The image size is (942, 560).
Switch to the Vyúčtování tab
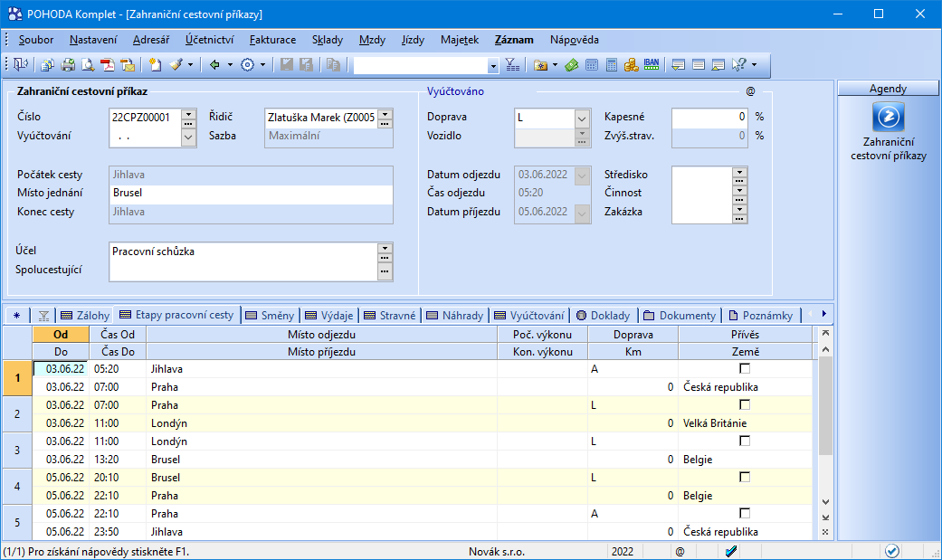click(529, 316)
